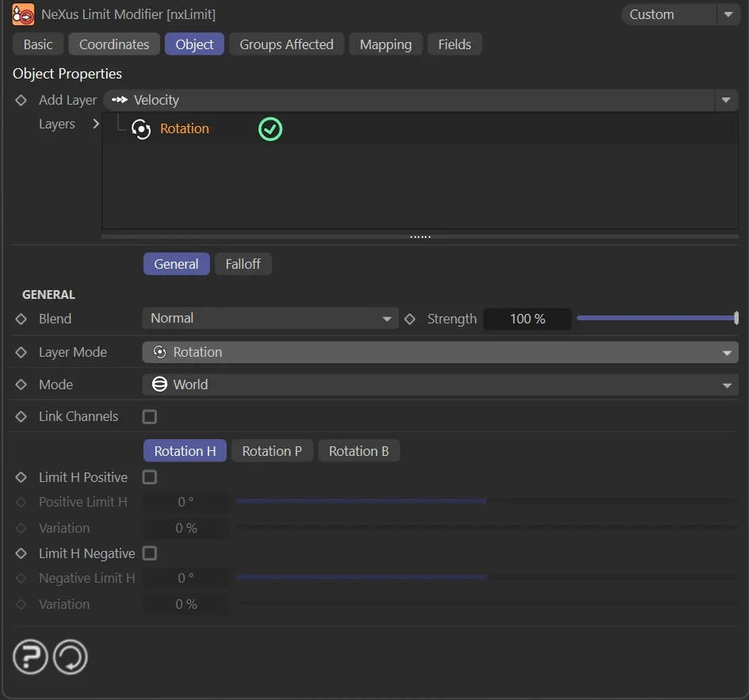Click the reset to defaults circular arrow icon
This screenshot has width=749, height=700.
coord(71,657)
